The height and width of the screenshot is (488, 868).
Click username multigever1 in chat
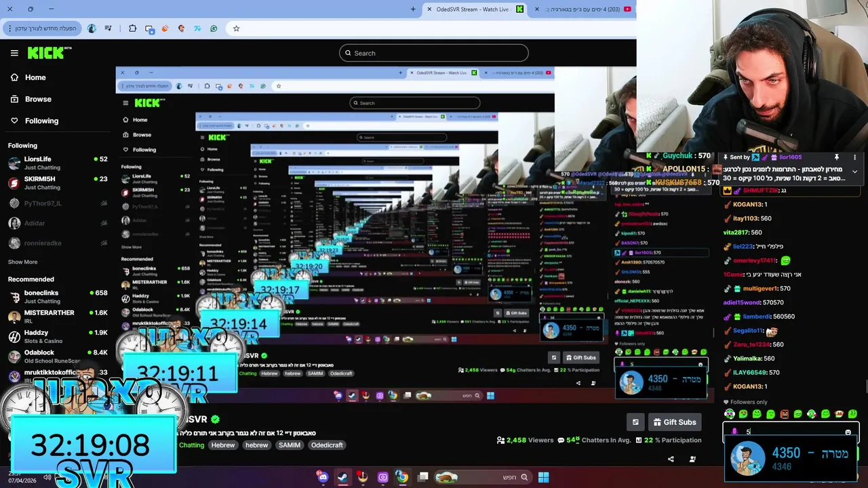coord(760,289)
